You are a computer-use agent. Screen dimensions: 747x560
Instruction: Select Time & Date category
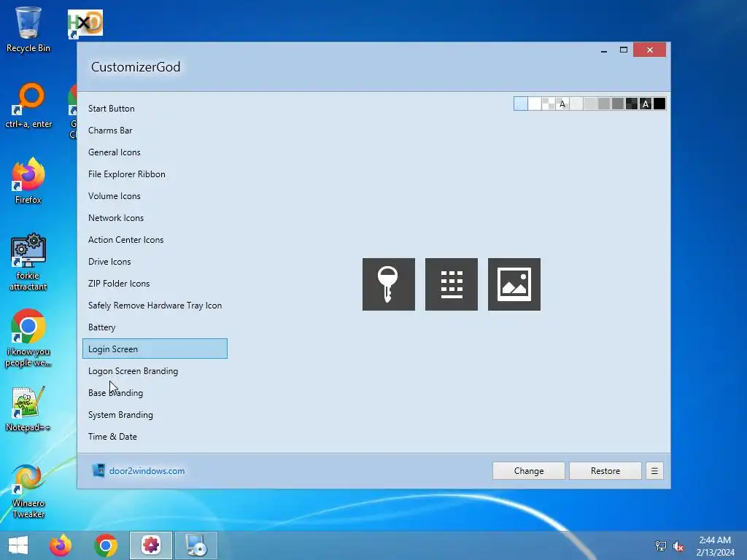(x=155, y=437)
